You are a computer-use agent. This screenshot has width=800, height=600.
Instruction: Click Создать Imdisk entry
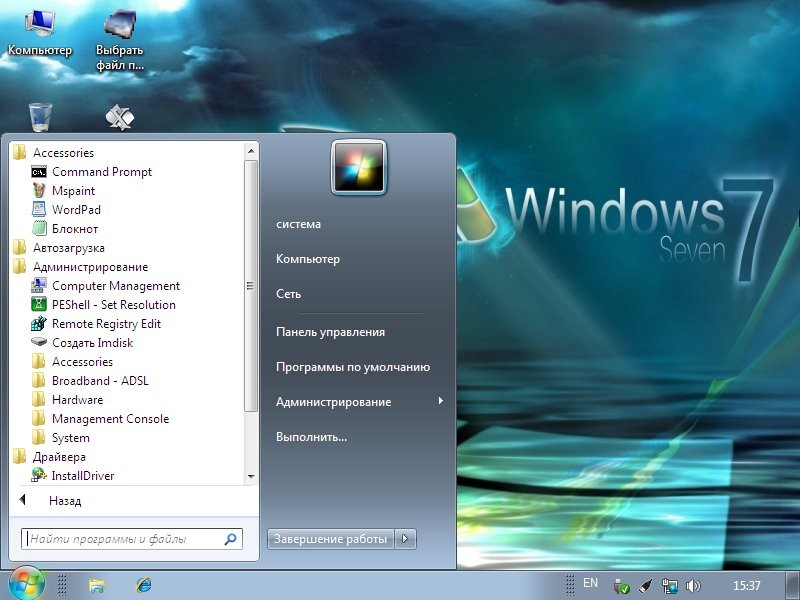(x=82, y=342)
